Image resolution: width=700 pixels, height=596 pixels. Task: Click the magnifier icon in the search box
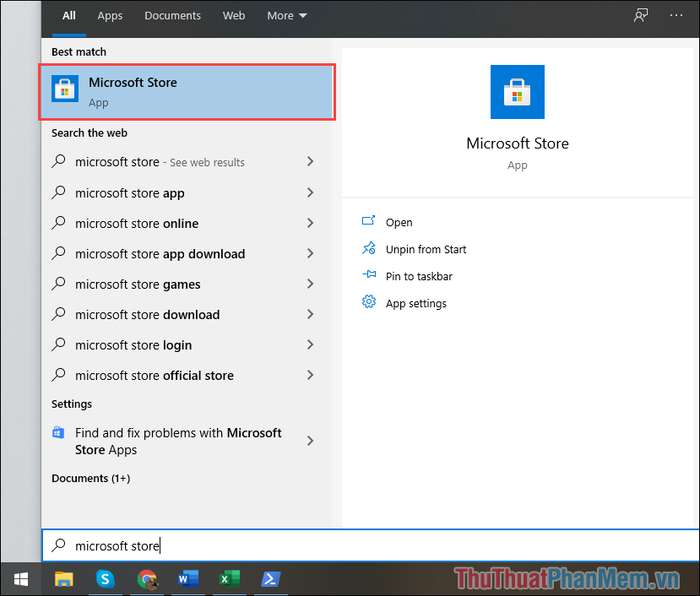[58, 545]
